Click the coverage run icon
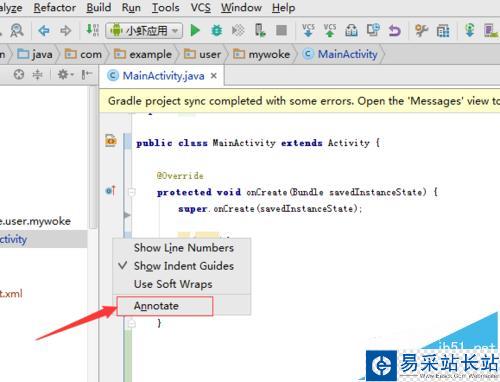The height and width of the screenshot is (382, 500). click(x=238, y=31)
